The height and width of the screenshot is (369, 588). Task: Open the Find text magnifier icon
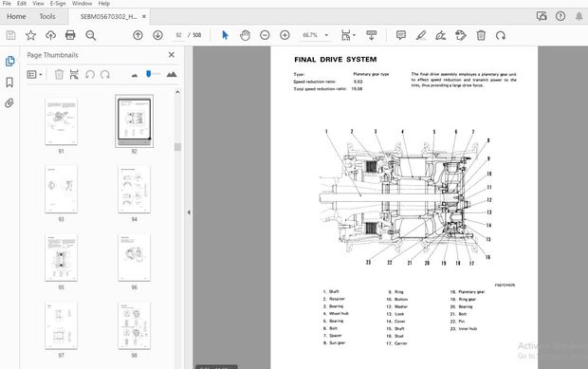90,35
